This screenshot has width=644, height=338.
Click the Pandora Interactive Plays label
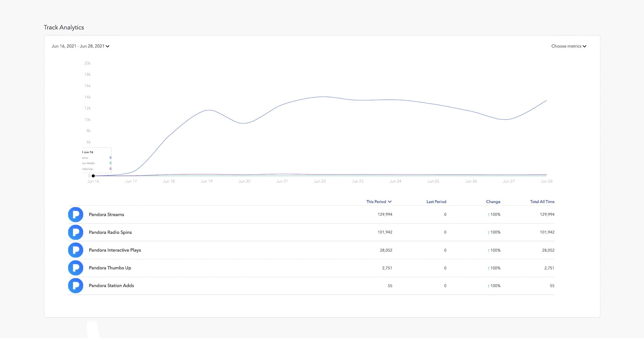pyautogui.click(x=115, y=250)
